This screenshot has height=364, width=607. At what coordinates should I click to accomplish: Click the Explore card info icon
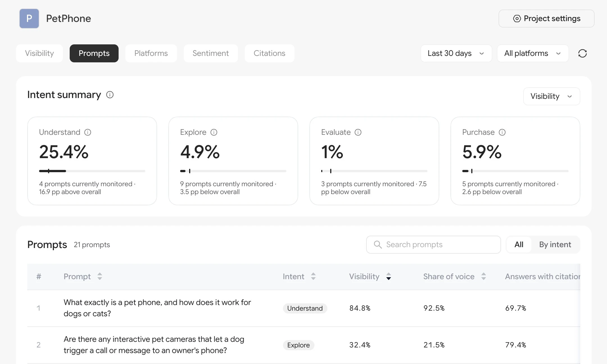214,132
